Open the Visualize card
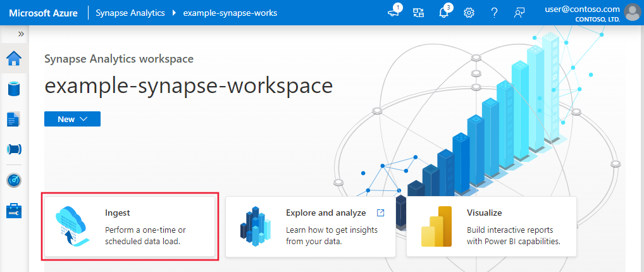Screen dimensions: 644x272 coord(491,226)
